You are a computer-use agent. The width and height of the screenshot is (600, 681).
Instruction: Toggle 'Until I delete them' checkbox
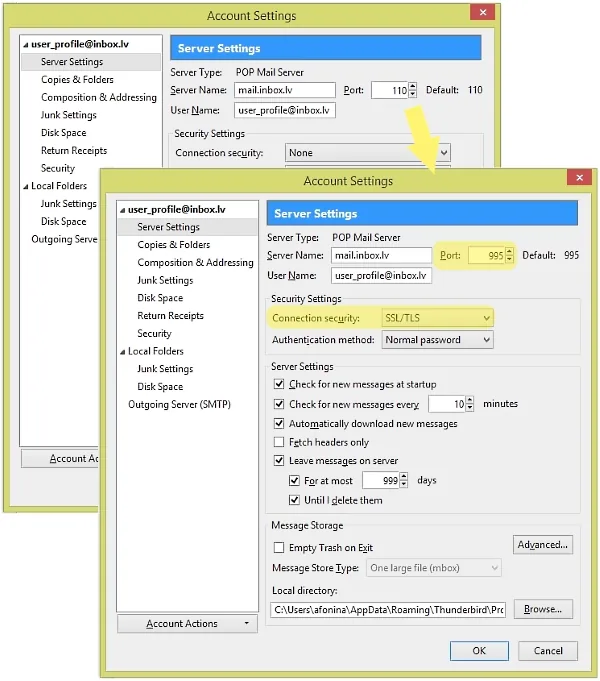[x=294, y=500]
